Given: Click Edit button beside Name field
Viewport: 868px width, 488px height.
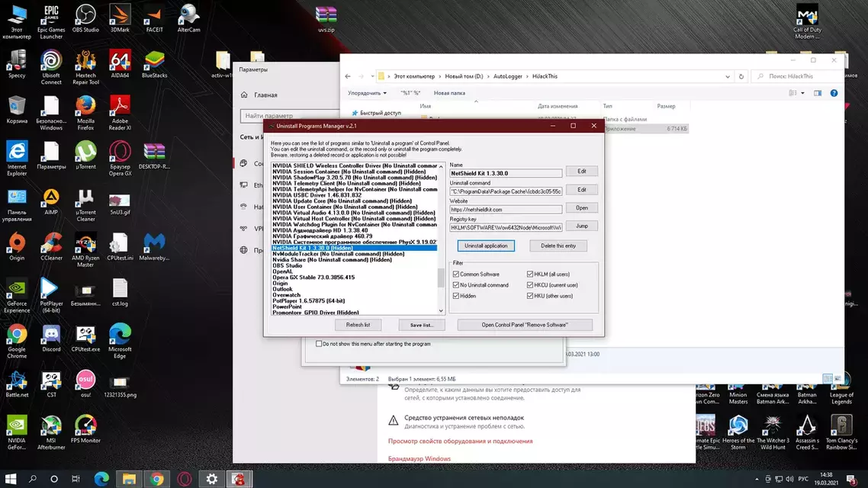Looking at the screenshot, I should click(581, 172).
